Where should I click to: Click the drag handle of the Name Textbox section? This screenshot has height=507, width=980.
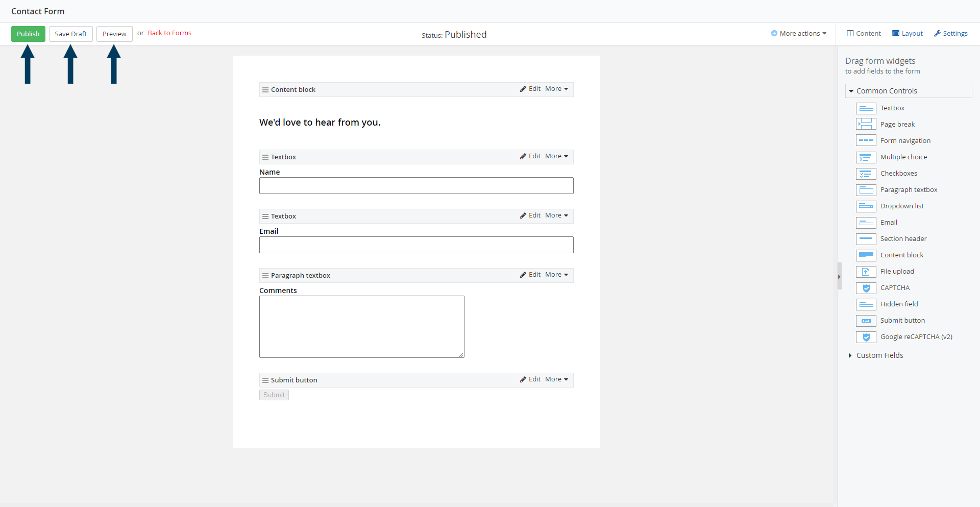[x=265, y=157]
